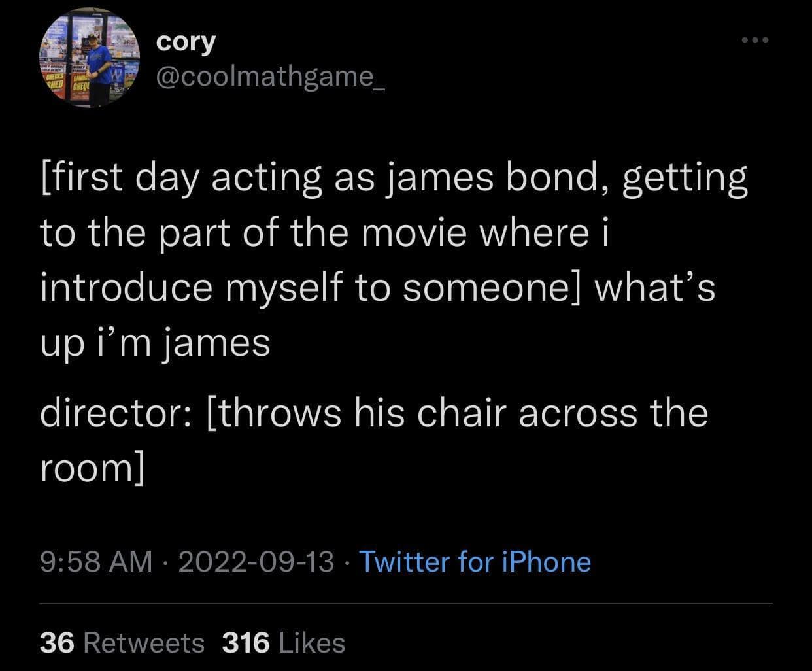Click cory's round profile avatar

(90, 58)
